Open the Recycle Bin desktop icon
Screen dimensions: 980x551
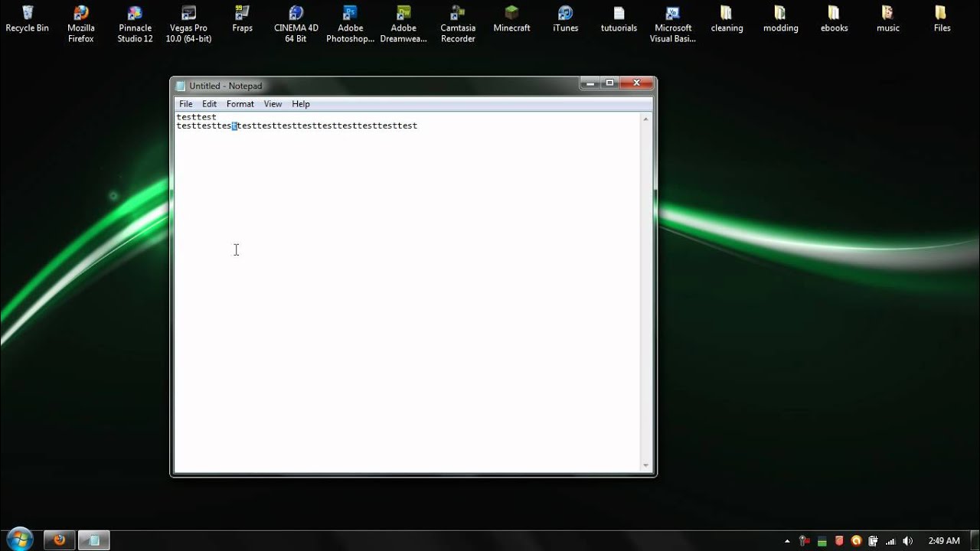[27, 20]
